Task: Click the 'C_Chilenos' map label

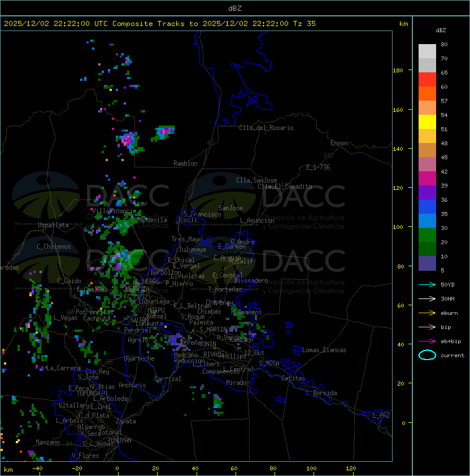Action: pyautogui.click(x=54, y=246)
